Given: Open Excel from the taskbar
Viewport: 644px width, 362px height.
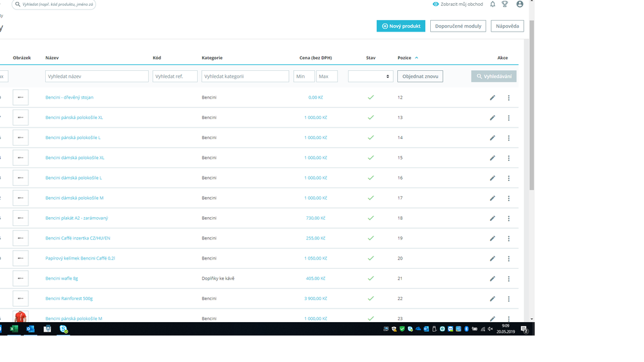Looking at the screenshot, I should click(x=14, y=329).
